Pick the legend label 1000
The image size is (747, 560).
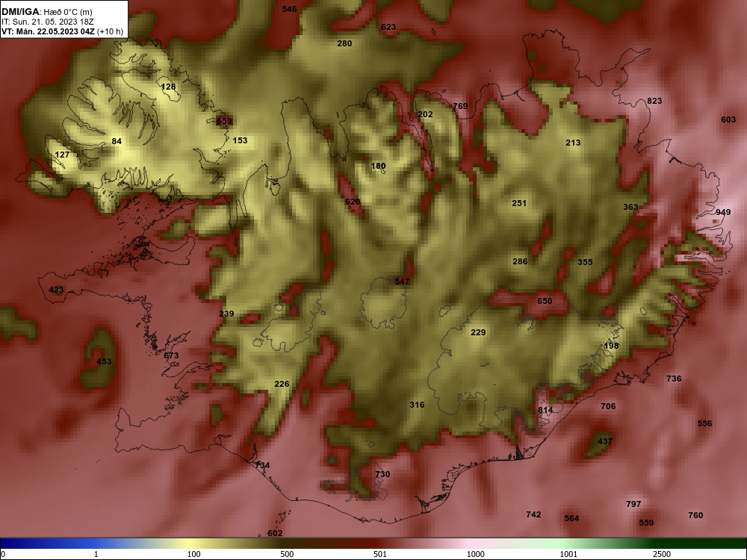point(475,554)
